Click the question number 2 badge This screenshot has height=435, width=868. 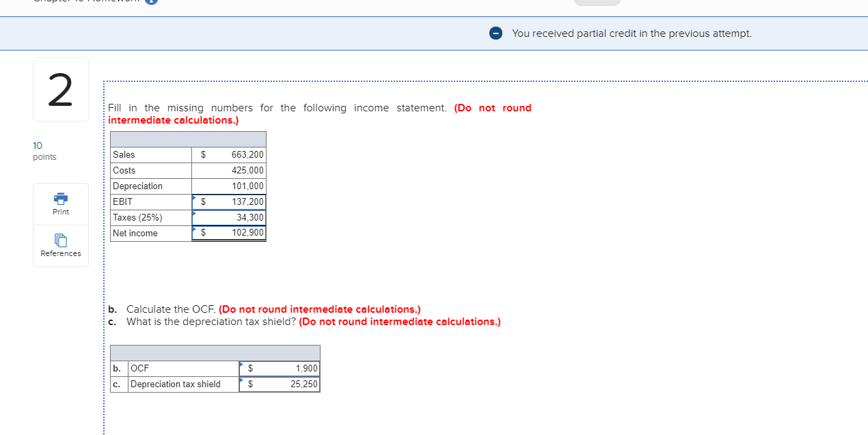coord(60,89)
